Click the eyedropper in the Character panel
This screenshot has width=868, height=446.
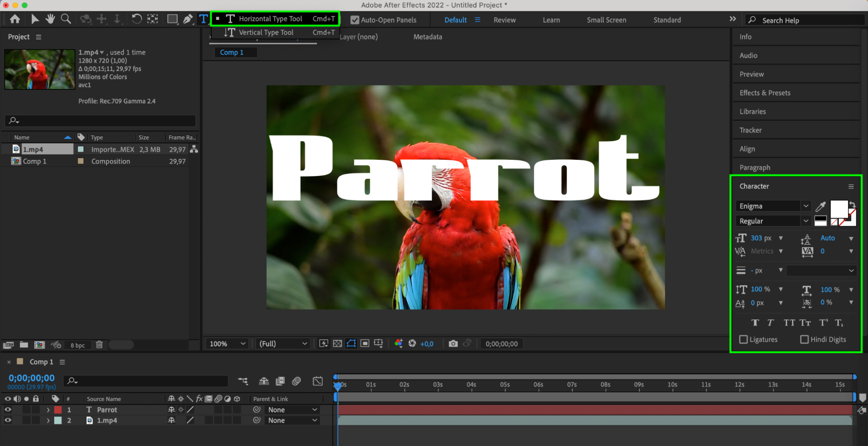[x=820, y=206]
